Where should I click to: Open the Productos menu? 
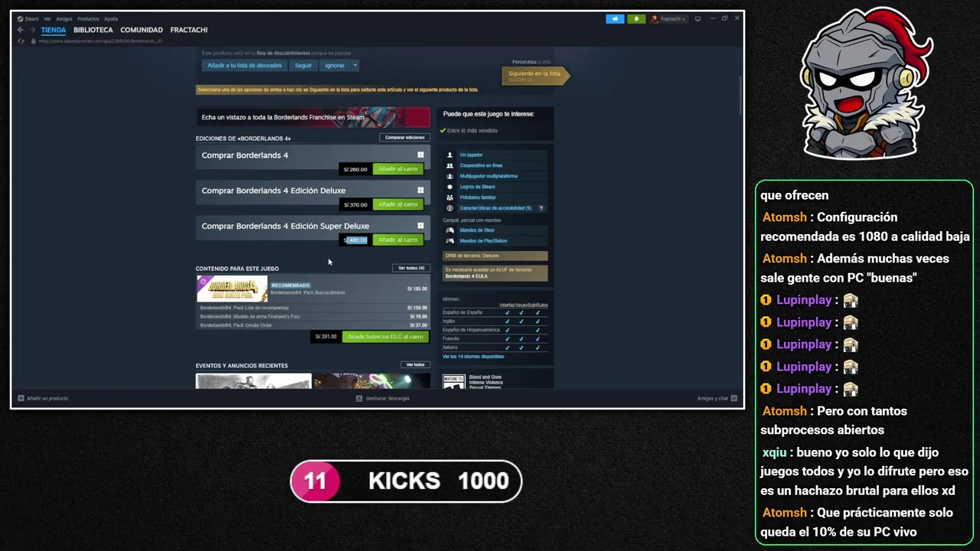pyautogui.click(x=88, y=18)
